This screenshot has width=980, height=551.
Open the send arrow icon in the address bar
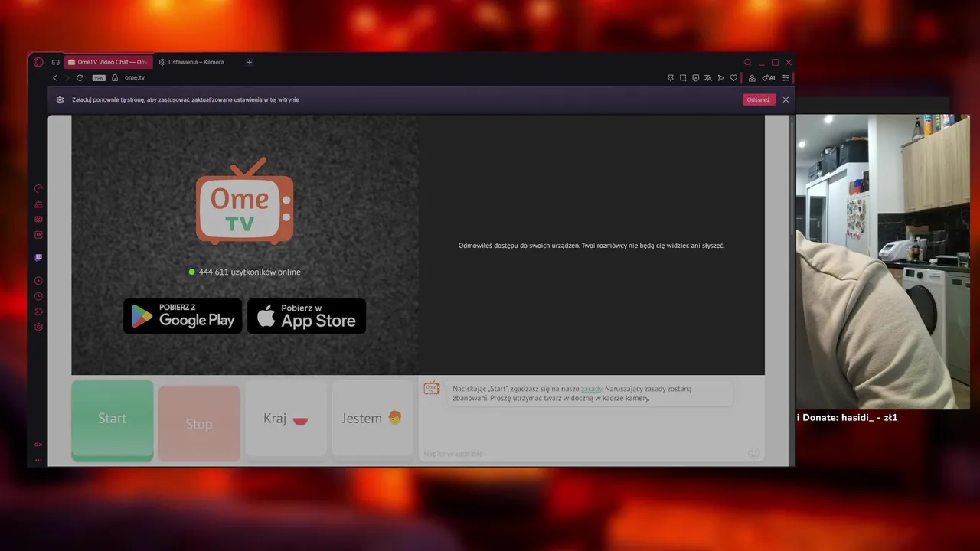click(720, 77)
